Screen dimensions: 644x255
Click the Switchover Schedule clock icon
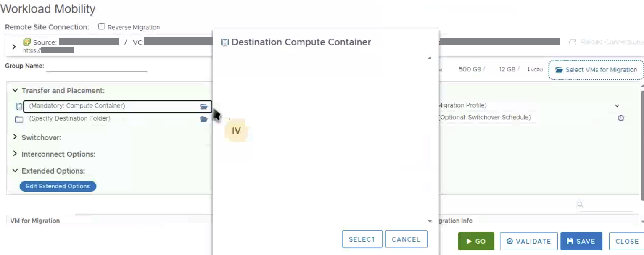coord(620,118)
